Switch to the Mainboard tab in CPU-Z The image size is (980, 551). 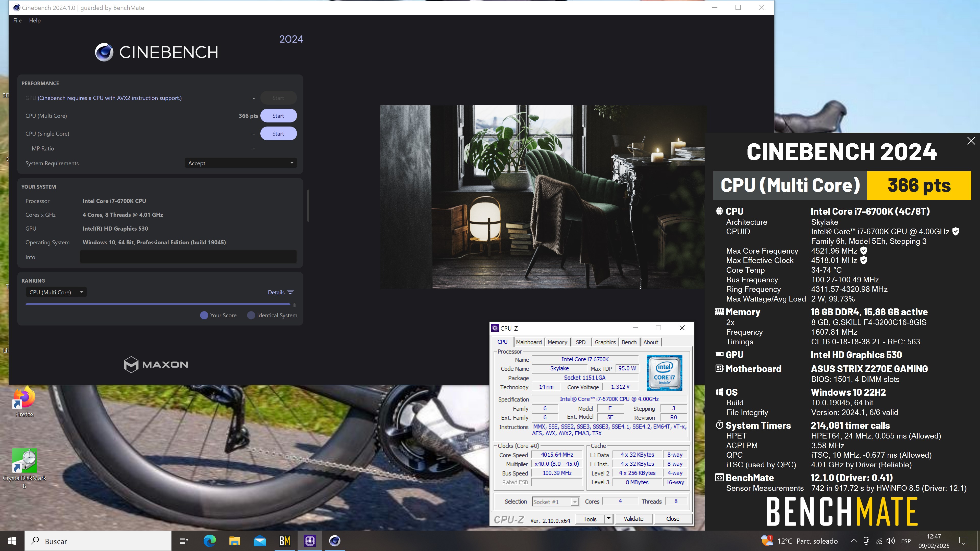coord(529,342)
